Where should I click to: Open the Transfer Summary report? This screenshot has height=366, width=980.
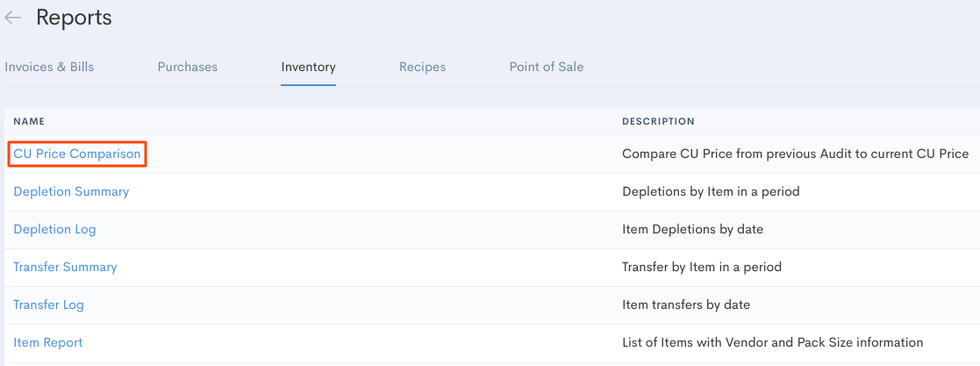pyautogui.click(x=65, y=267)
